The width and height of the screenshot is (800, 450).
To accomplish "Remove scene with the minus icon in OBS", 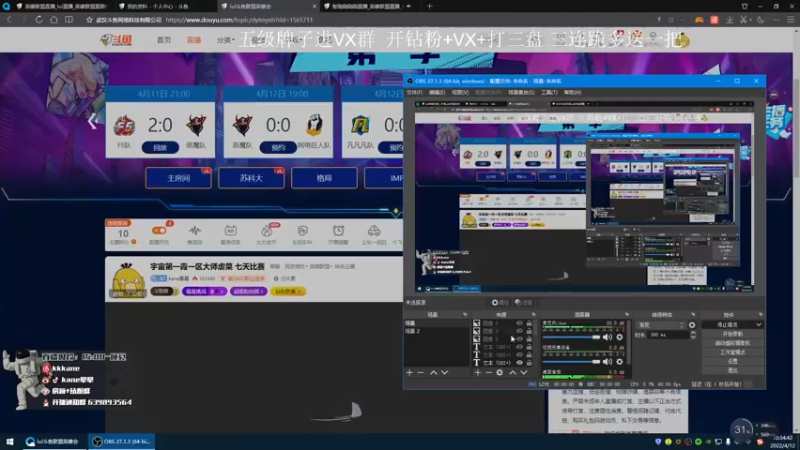I will click(x=420, y=372).
